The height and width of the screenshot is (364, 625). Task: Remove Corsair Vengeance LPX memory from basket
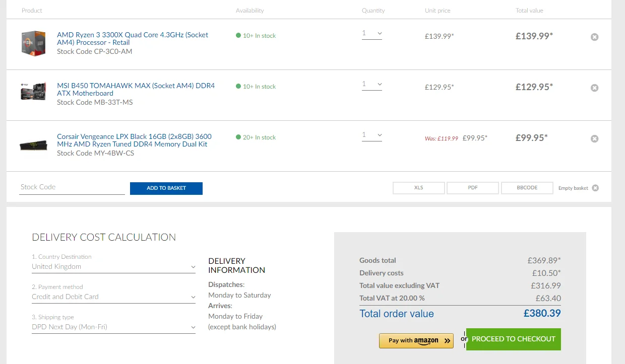tap(595, 138)
